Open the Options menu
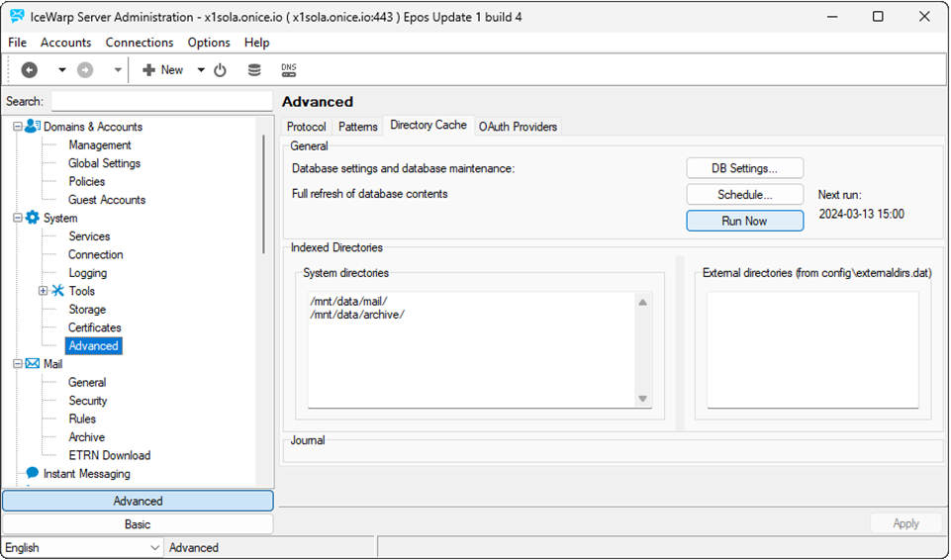This screenshot has width=951, height=560. click(x=209, y=43)
